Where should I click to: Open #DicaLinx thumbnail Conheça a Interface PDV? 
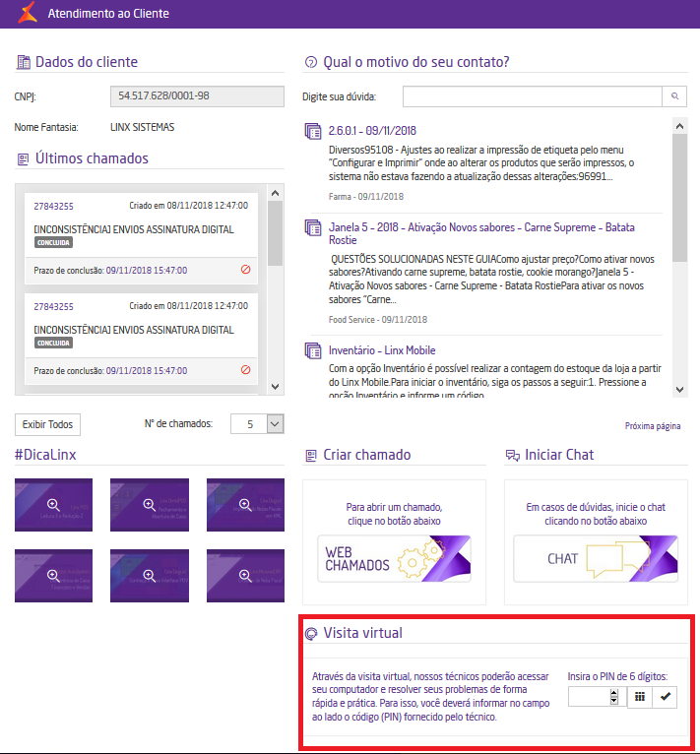[x=150, y=576]
